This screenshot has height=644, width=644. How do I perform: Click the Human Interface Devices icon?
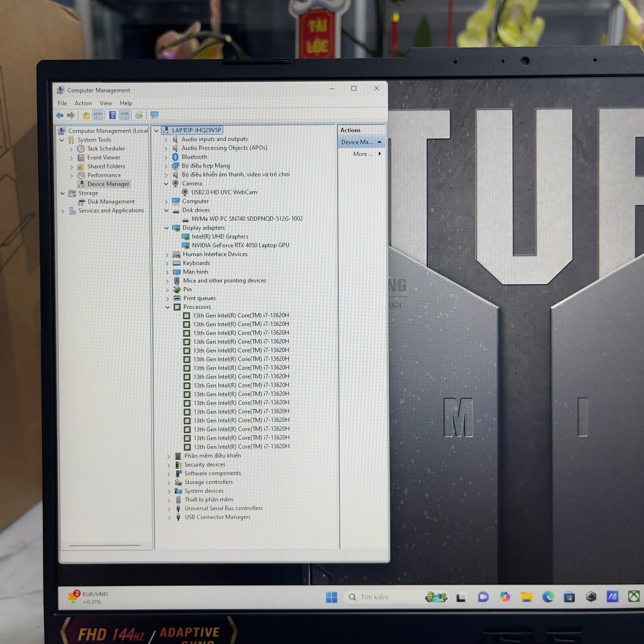pyautogui.click(x=176, y=255)
